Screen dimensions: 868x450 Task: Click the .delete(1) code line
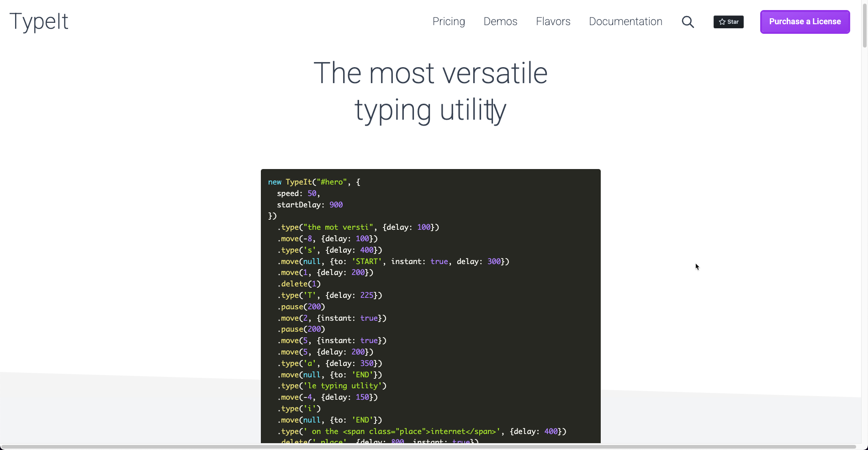pyautogui.click(x=299, y=284)
